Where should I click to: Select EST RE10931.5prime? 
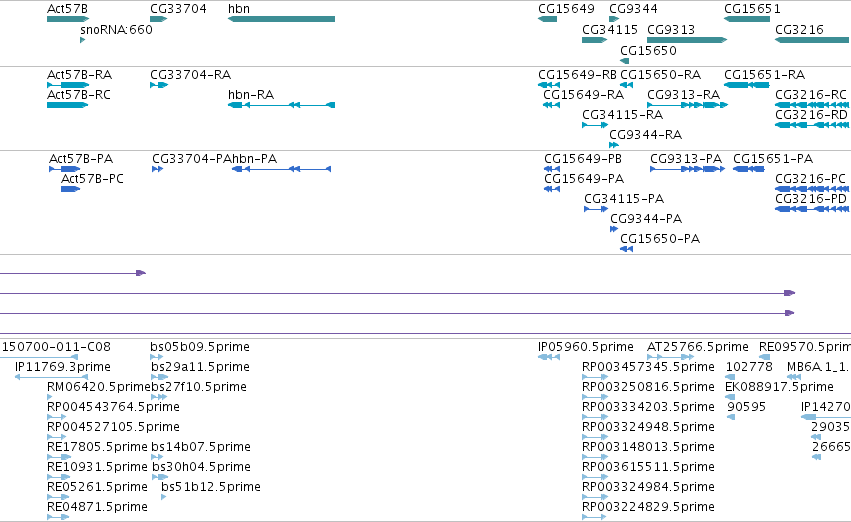click(x=59, y=477)
